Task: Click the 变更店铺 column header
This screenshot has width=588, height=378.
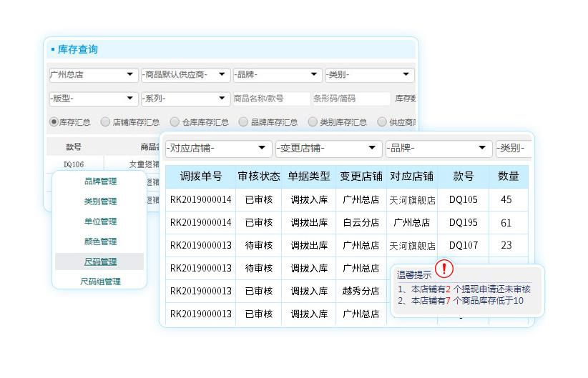Action: [361, 176]
